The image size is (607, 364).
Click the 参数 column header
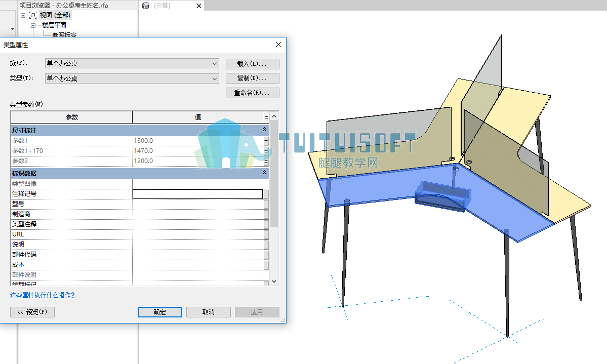click(x=71, y=117)
